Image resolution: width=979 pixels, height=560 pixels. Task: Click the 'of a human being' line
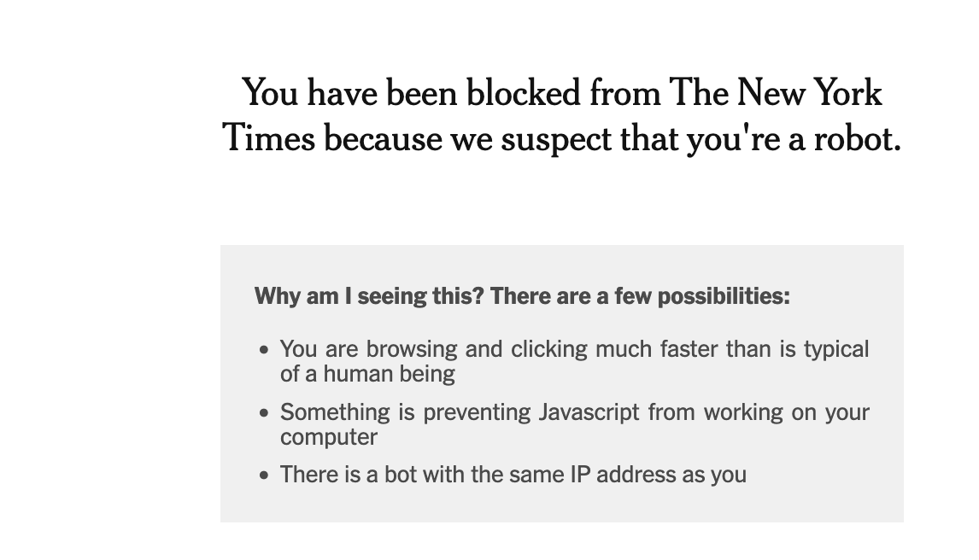coord(367,374)
